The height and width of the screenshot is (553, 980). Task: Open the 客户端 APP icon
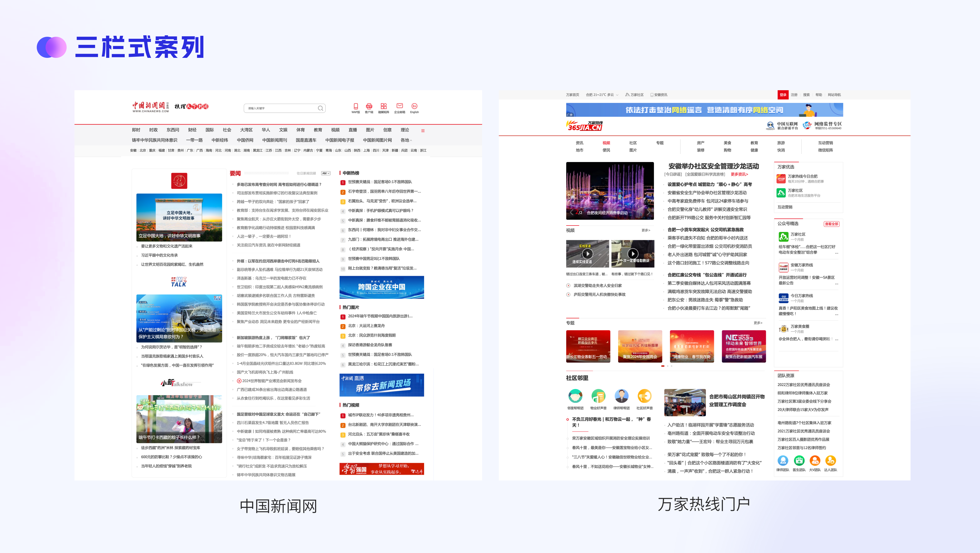[369, 106]
